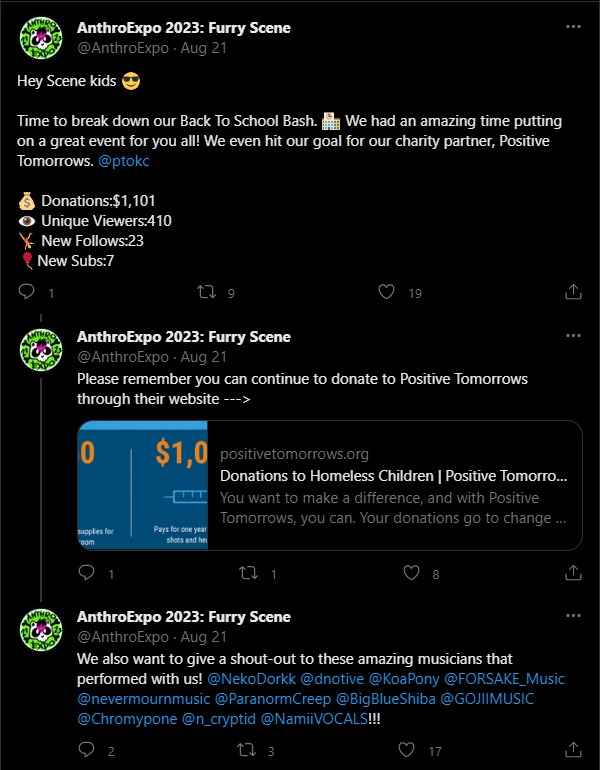Screen dimensions: 600x770
Task: Open more options on the first tweet
Action: point(571,28)
